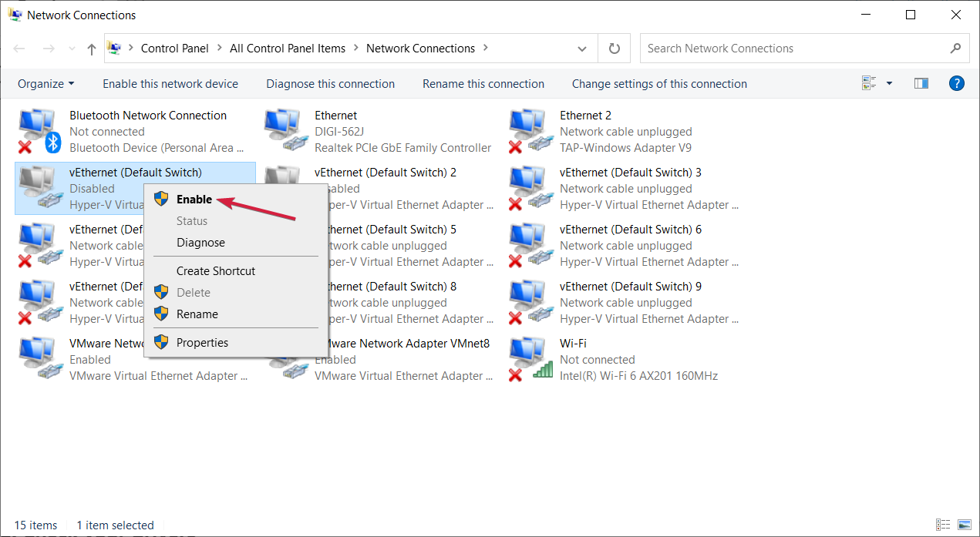
Task: Click the Back navigation arrow
Action: pos(19,49)
